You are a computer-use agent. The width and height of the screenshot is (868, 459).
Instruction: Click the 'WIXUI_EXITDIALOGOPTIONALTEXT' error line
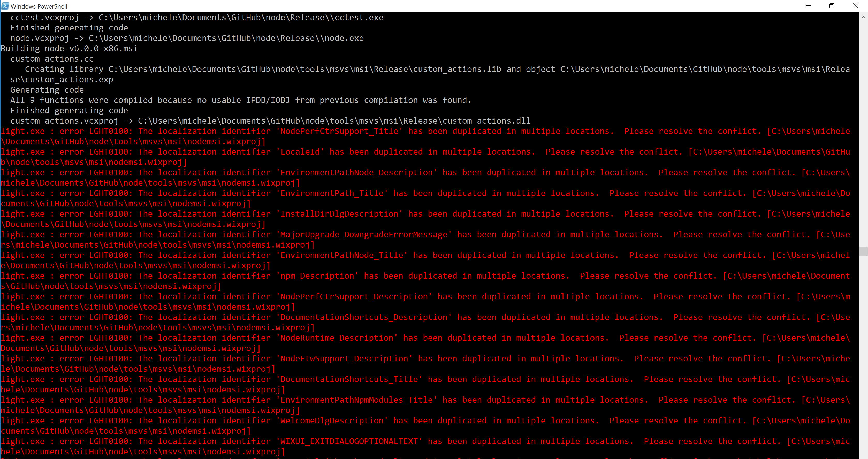click(x=425, y=447)
